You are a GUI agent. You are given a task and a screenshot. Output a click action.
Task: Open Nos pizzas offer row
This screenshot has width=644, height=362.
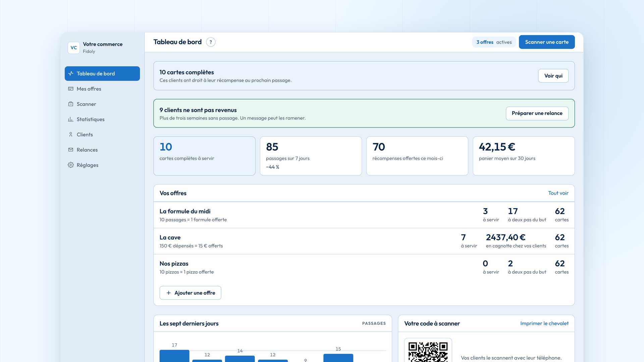tap(364, 267)
